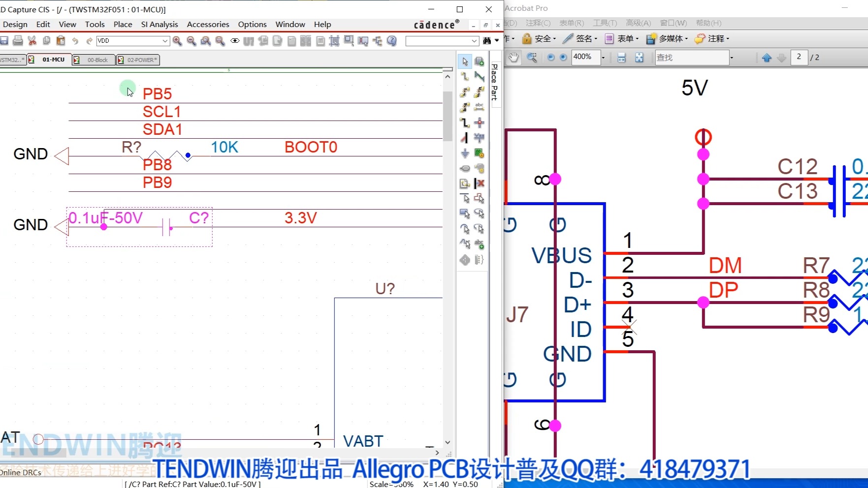Click the Print icon in Capture toolbar
Screen dimensions: 868x488
point(18,41)
